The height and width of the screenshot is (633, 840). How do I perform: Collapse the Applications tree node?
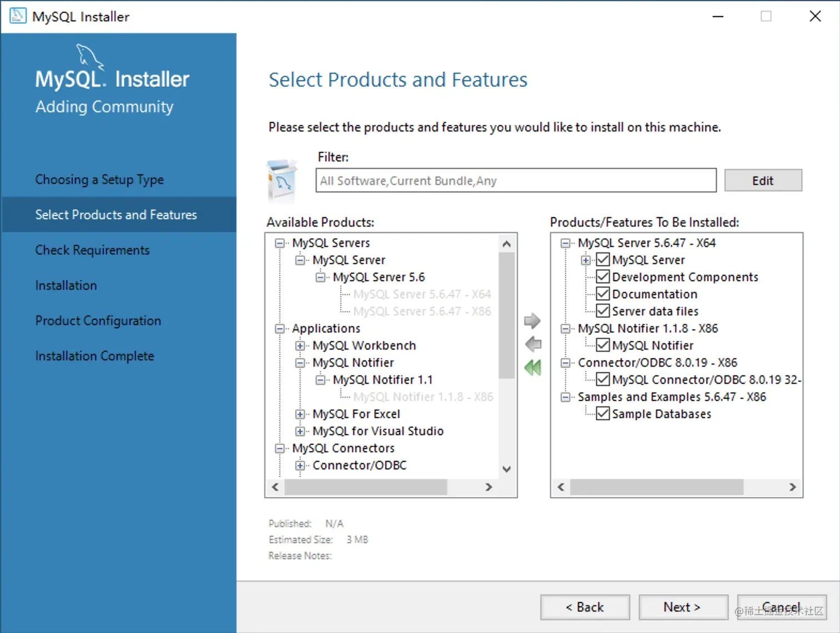279,329
